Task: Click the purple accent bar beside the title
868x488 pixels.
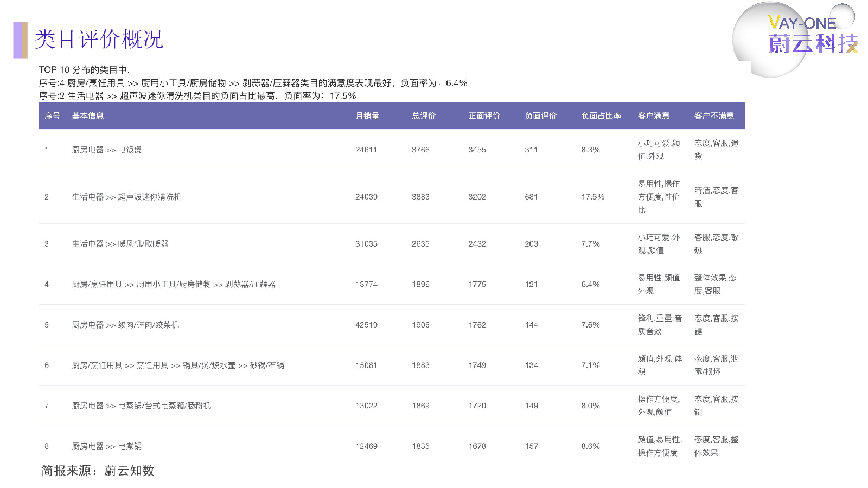Action: [20, 40]
